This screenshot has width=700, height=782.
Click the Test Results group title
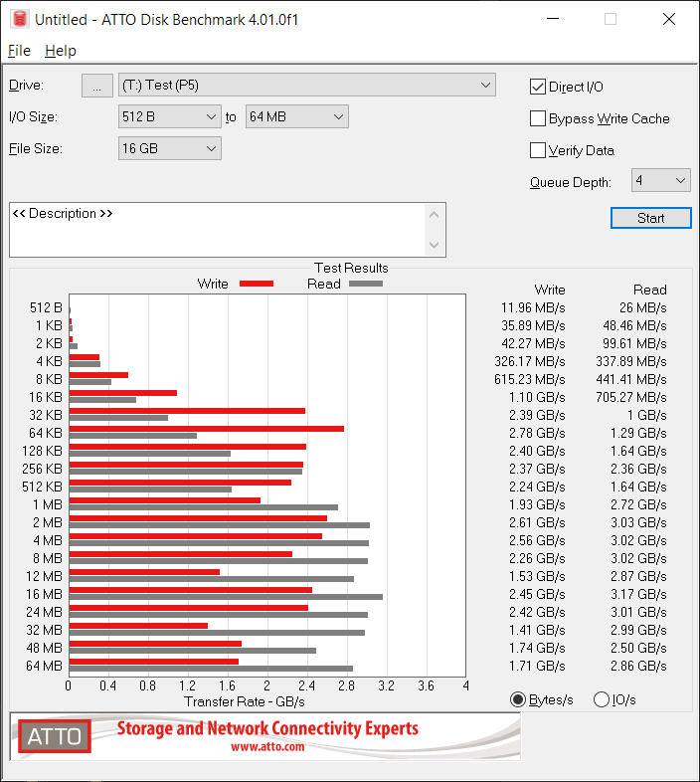coord(351,268)
